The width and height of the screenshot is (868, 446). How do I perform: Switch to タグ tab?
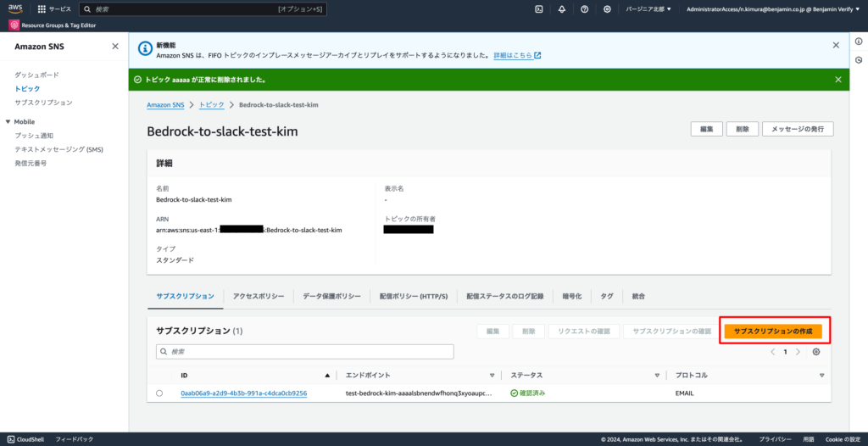tap(607, 297)
